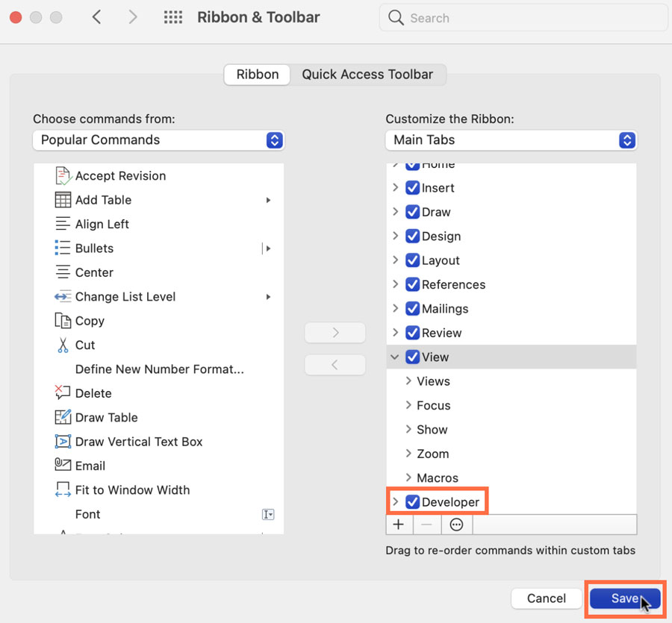Open the Main Tabs dropdown
The width and height of the screenshot is (672, 623).
pos(511,140)
